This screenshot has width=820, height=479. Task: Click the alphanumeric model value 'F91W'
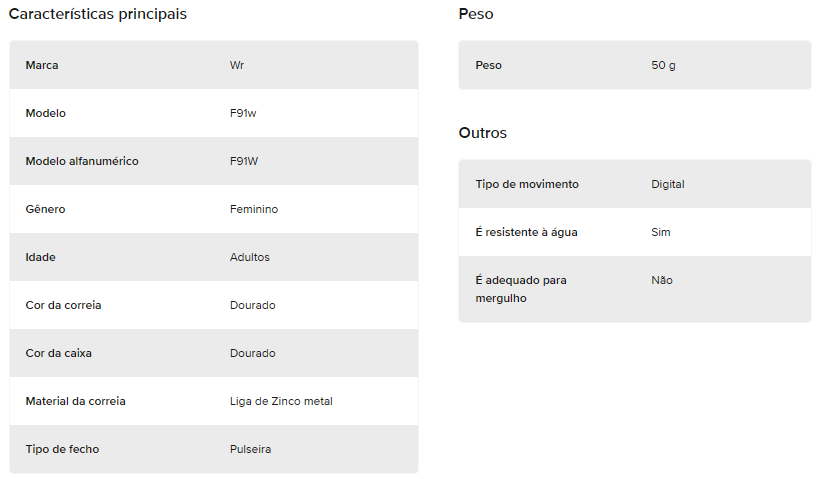(244, 161)
